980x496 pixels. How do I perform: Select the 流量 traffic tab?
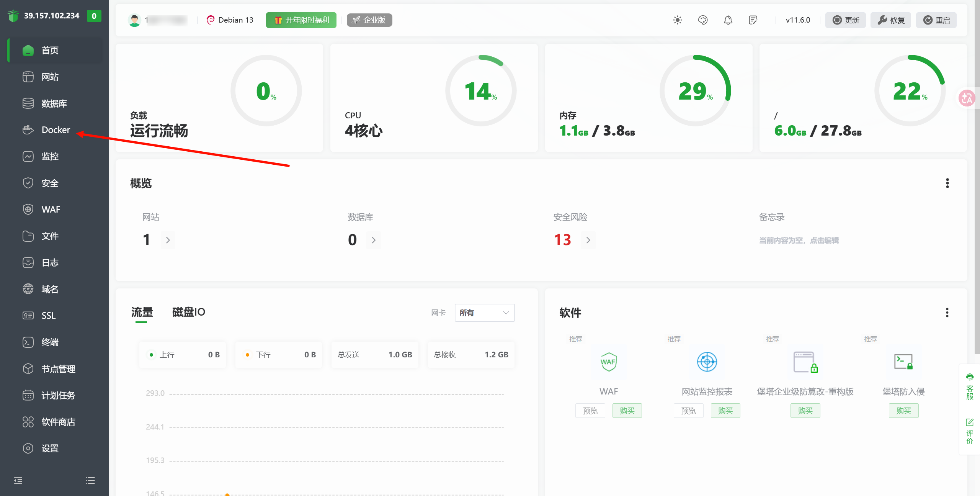tap(142, 312)
